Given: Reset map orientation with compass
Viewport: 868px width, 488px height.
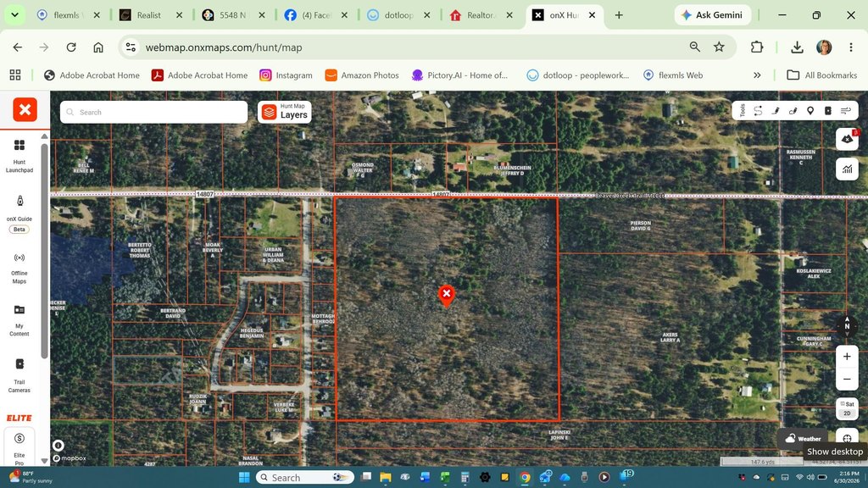Looking at the screenshot, I should point(847,326).
